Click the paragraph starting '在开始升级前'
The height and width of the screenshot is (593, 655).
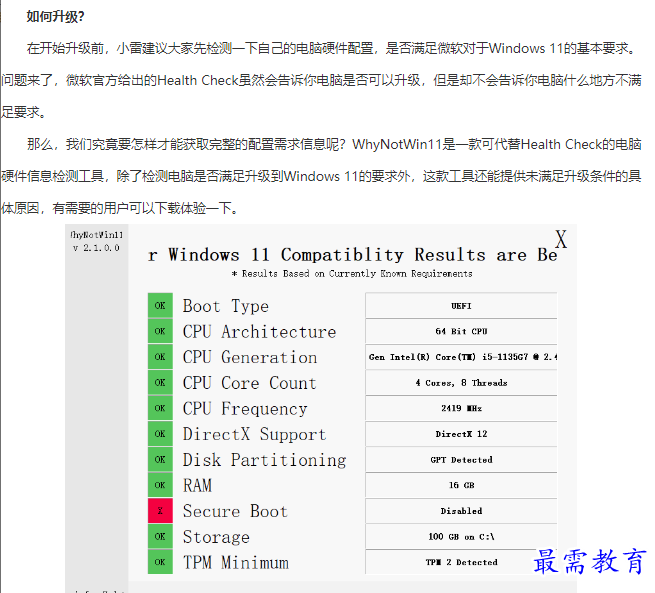(321, 80)
